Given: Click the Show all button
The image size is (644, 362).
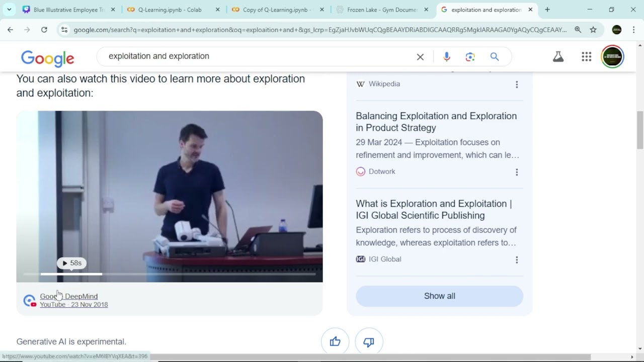Looking at the screenshot, I should point(440,296).
